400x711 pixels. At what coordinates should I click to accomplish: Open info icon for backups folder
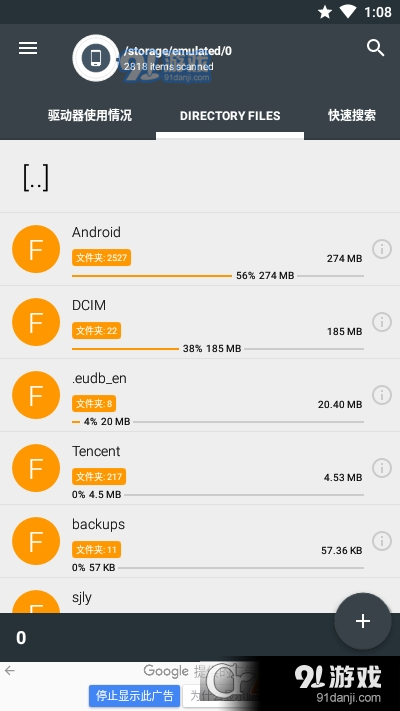[x=382, y=541]
